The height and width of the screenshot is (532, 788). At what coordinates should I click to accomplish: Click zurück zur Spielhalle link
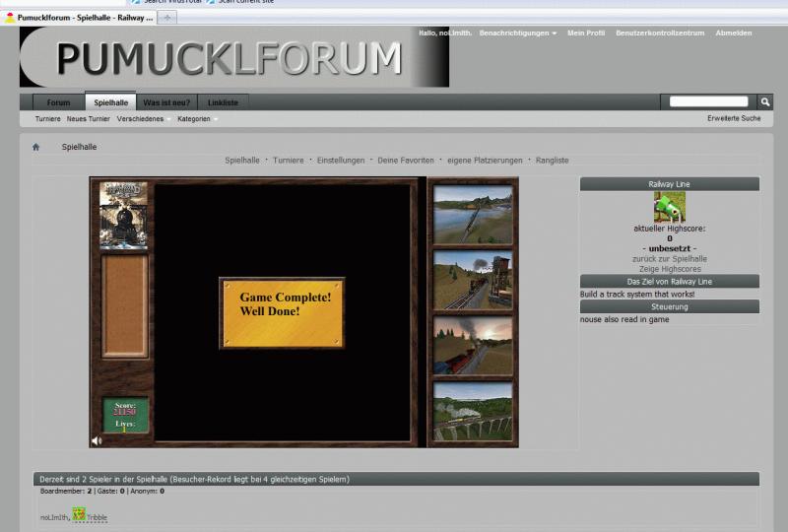click(670, 259)
